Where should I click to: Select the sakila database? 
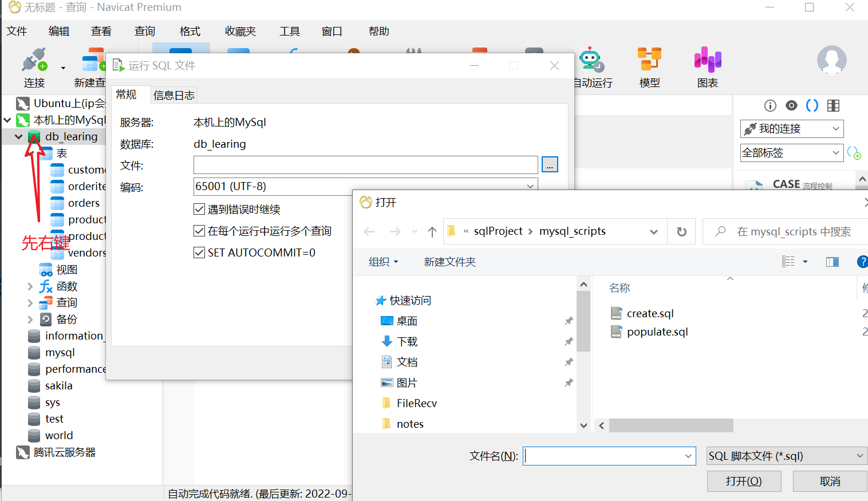pyautogui.click(x=58, y=386)
